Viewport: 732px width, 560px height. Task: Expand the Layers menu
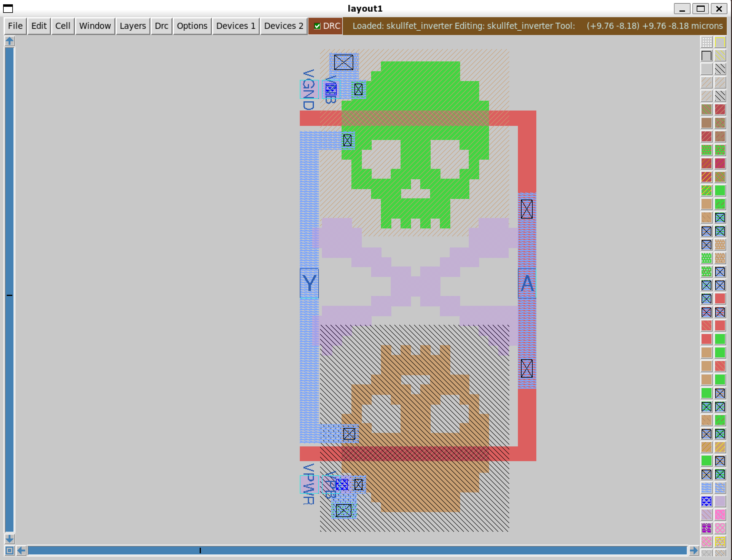tap(133, 26)
